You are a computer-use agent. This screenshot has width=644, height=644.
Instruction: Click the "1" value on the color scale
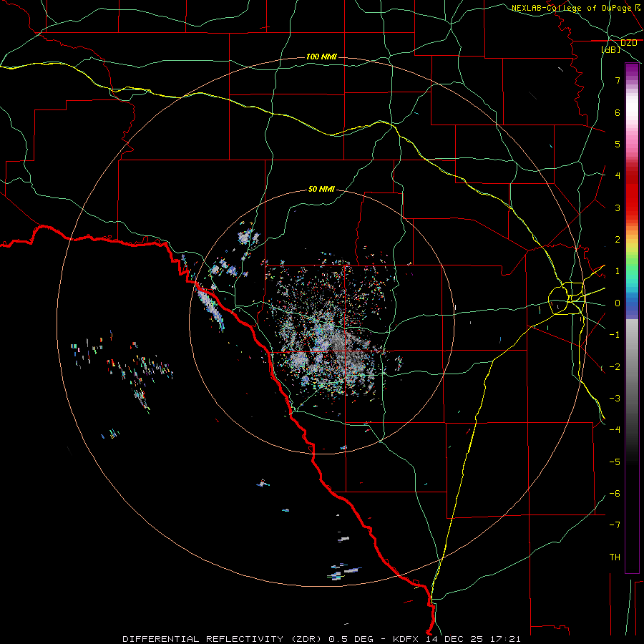[618, 271]
